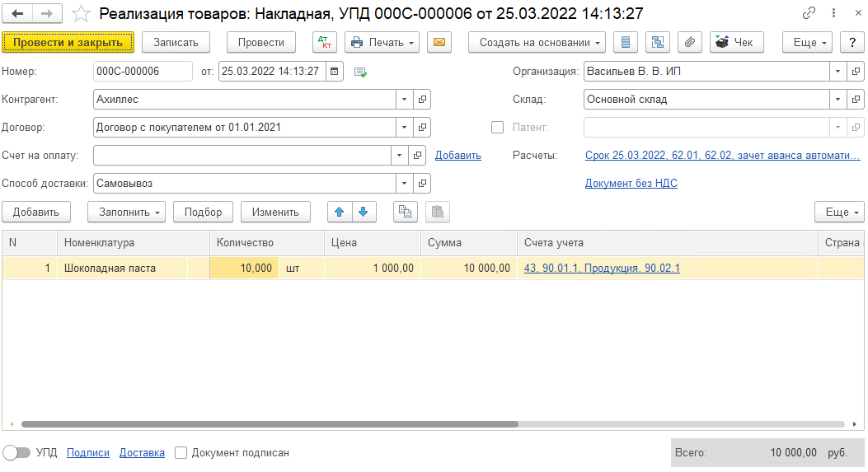Select the Шоколадная паста cell
Screen dimensions: 868x472
click(x=122, y=268)
